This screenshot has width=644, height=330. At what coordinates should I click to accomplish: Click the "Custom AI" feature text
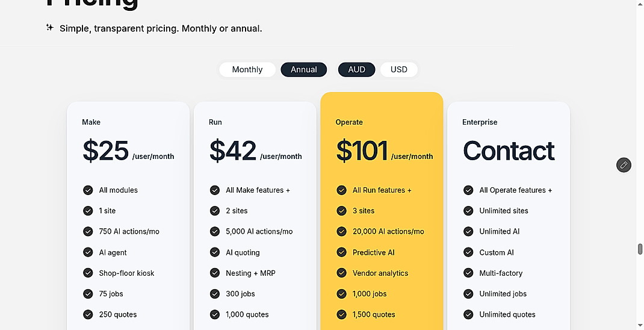tap(497, 252)
